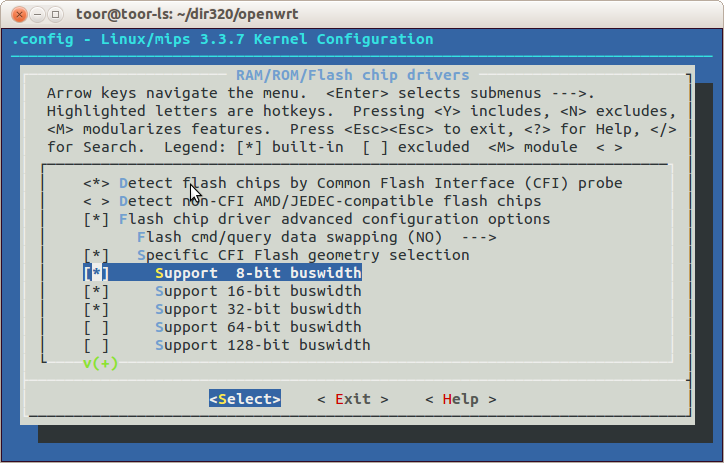Click highlighted 'Support 8-bit buswidth' label
Image resolution: width=724 pixels, height=463 pixels.
tap(258, 273)
